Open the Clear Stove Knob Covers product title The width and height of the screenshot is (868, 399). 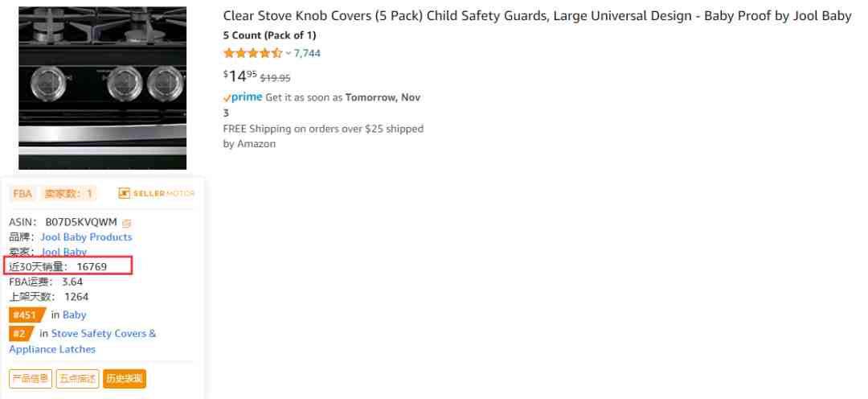pyautogui.click(x=537, y=16)
